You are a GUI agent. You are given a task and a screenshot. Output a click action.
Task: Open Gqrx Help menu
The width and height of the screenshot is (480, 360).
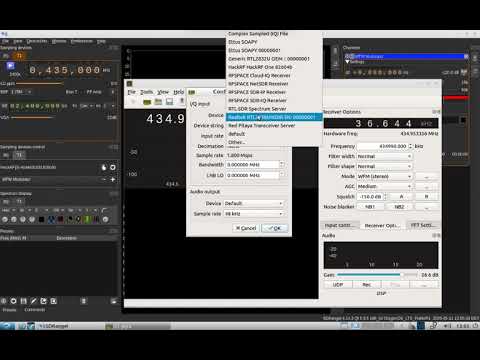[179, 92]
